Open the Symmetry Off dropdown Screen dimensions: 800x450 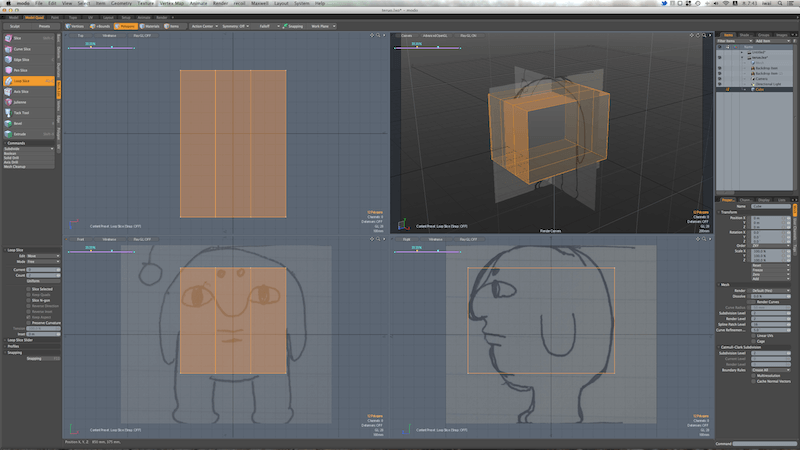coord(235,26)
